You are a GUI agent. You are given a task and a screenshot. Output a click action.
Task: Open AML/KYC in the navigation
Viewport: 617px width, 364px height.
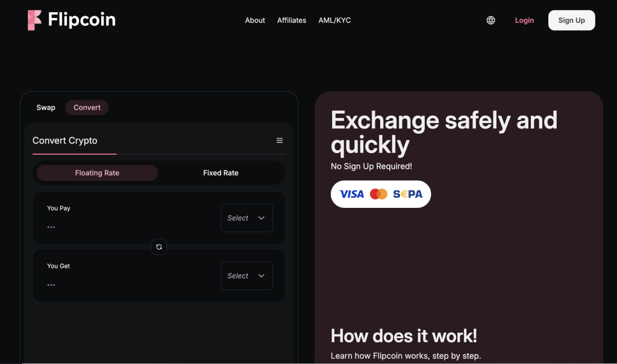tap(334, 20)
